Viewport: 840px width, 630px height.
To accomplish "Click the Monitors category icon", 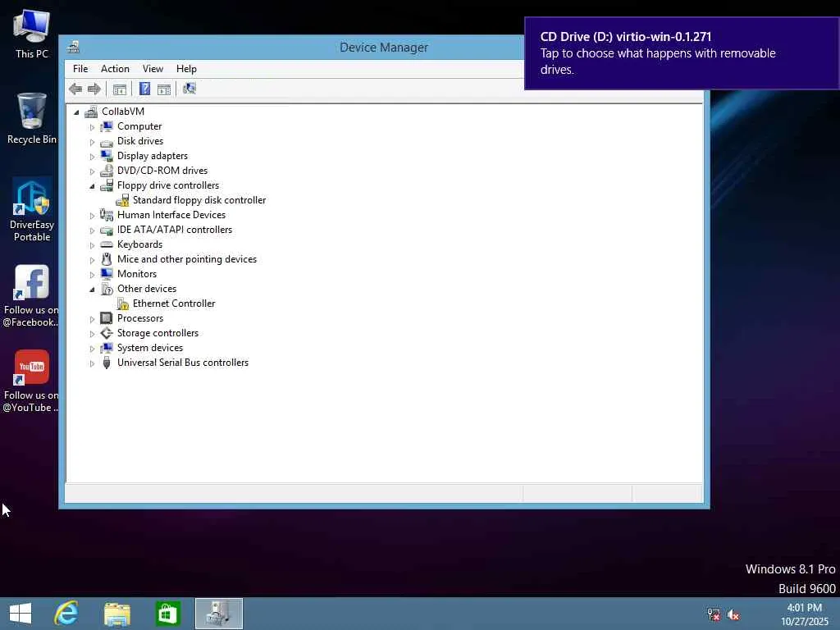I will [x=107, y=274].
